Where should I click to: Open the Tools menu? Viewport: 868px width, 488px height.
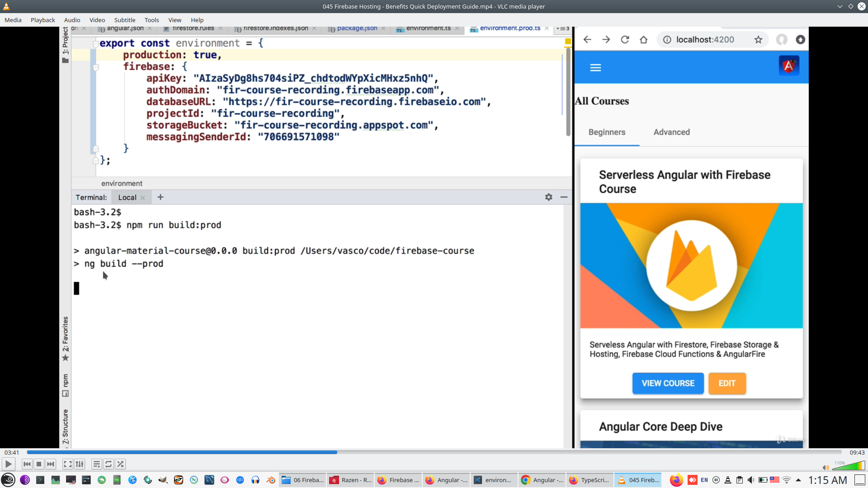[151, 20]
